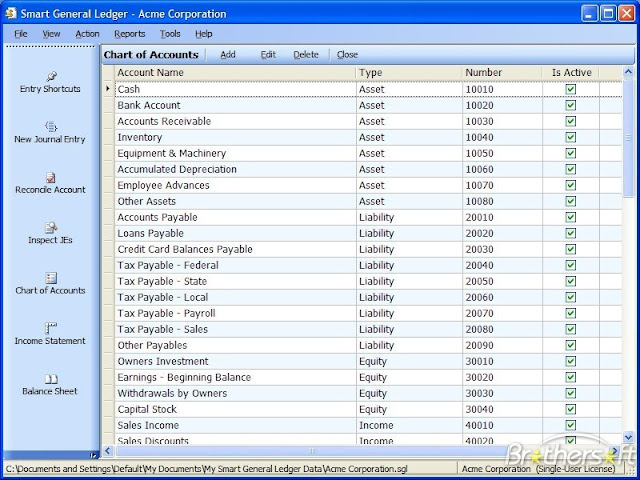Select the Employee Advances account name
This screenshot has height=480, width=640.
coord(163,185)
